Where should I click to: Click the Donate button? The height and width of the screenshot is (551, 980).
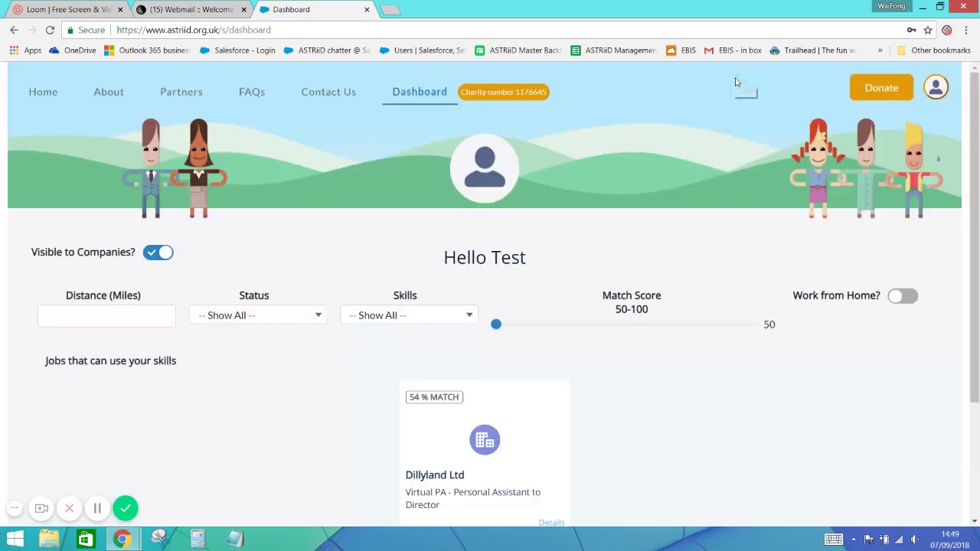881,87
